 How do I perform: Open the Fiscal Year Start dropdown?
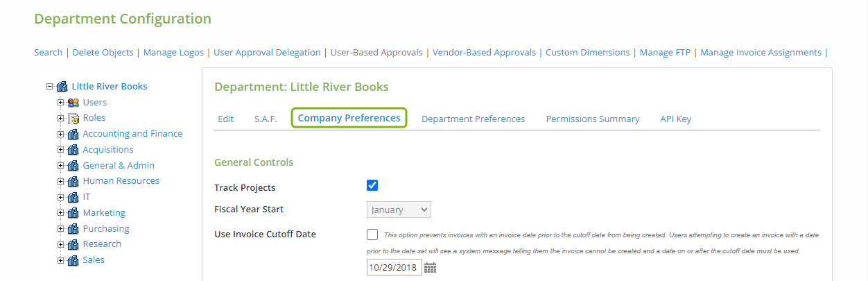398,210
